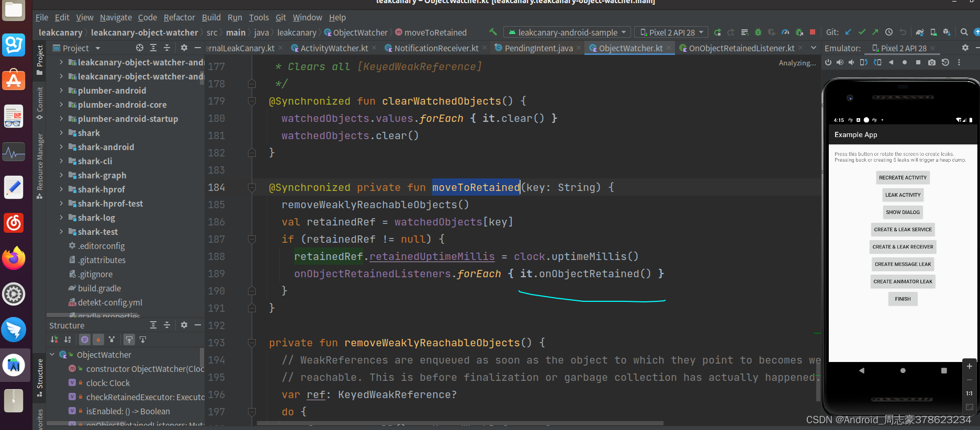Viewport: 980px width, 430px height.
Task: Open the leakcanary-android-sample run configuration dropdown
Action: pos(567,32)
